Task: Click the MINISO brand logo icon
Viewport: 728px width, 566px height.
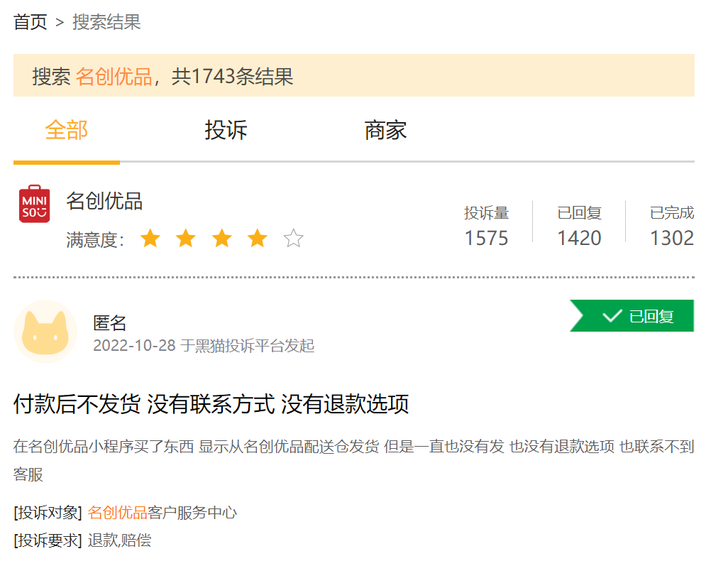Action: point(34,204)
